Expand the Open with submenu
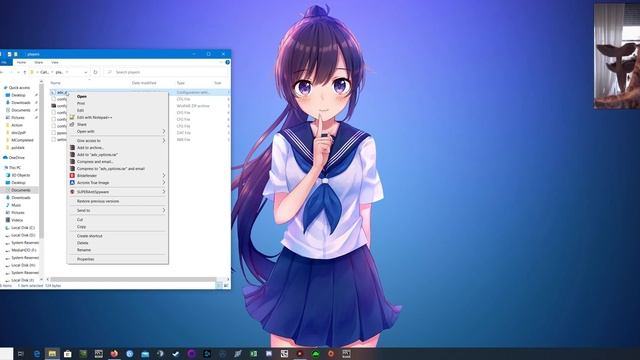Image resolution: width=640 pixels, height=360 pixels. coord(118,131)
